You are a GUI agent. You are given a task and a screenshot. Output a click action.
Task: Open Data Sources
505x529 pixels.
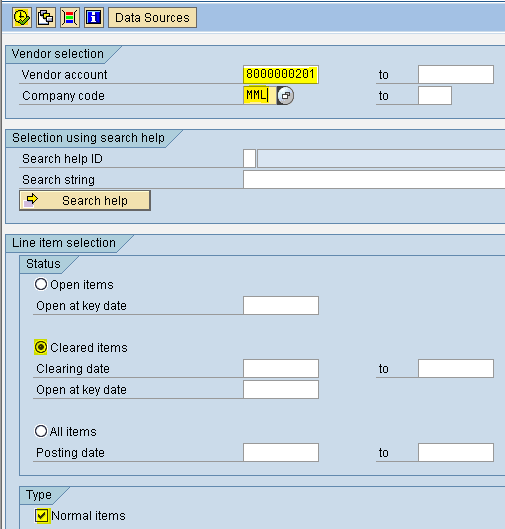pyautogui.click(x=152, y=18)
